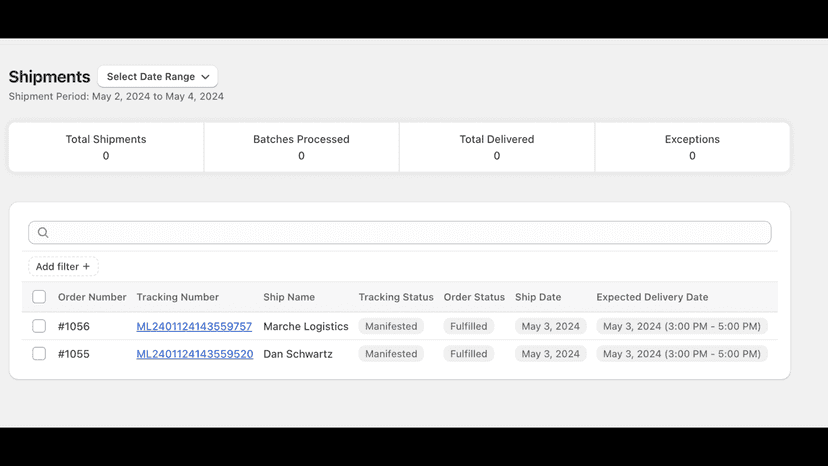The width and height of the screenshot is (828, 466).
Task: Click the Shipments page heading
Action: 50,77
